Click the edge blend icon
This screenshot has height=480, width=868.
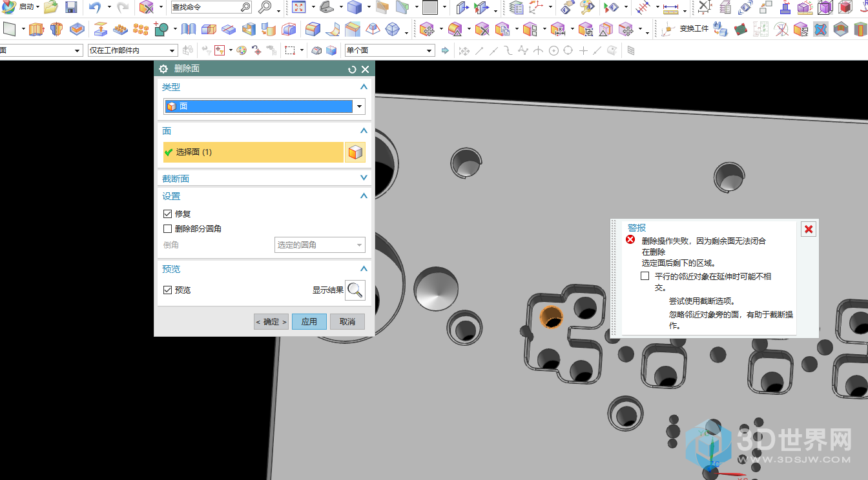point(313,29)
